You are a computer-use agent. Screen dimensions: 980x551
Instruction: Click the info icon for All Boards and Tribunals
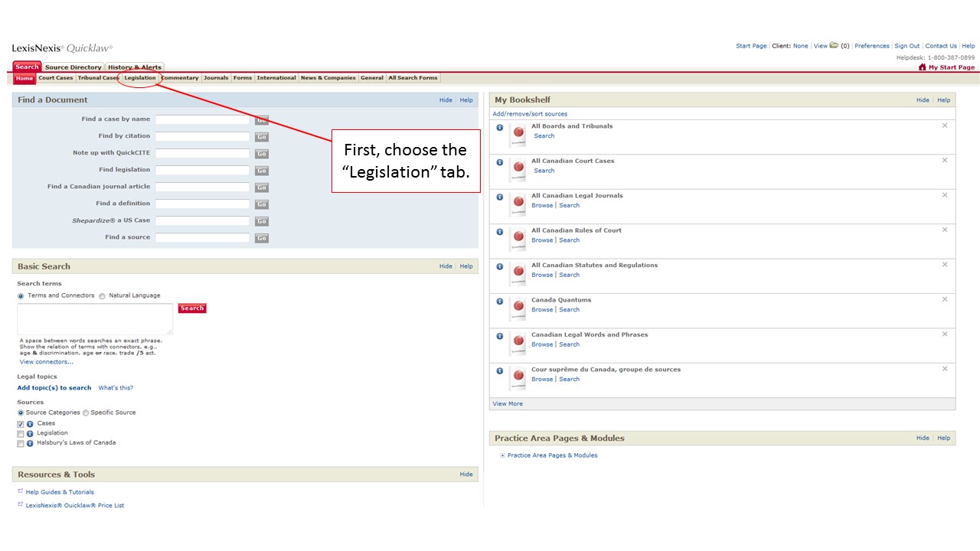pos(499,128)
